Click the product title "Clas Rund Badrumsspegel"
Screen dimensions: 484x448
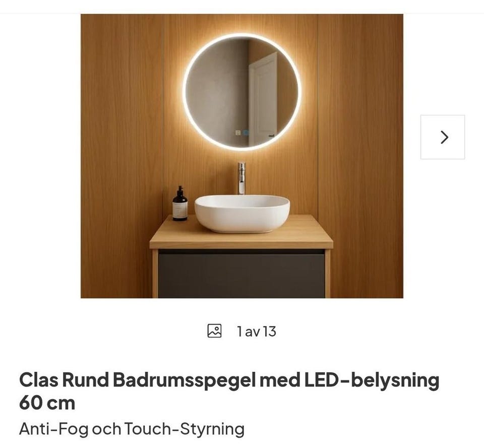pos(137,379)
